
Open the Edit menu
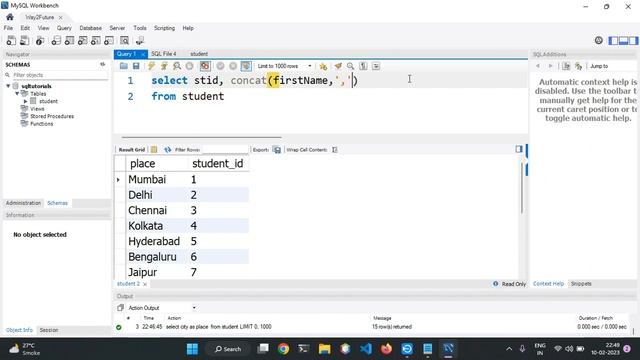click(25, 28)
